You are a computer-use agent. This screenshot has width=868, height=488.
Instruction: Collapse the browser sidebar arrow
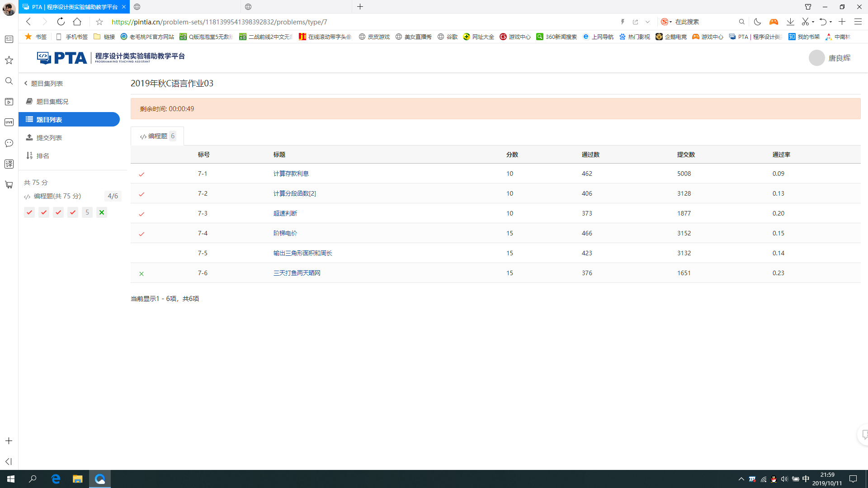[9, 461]
